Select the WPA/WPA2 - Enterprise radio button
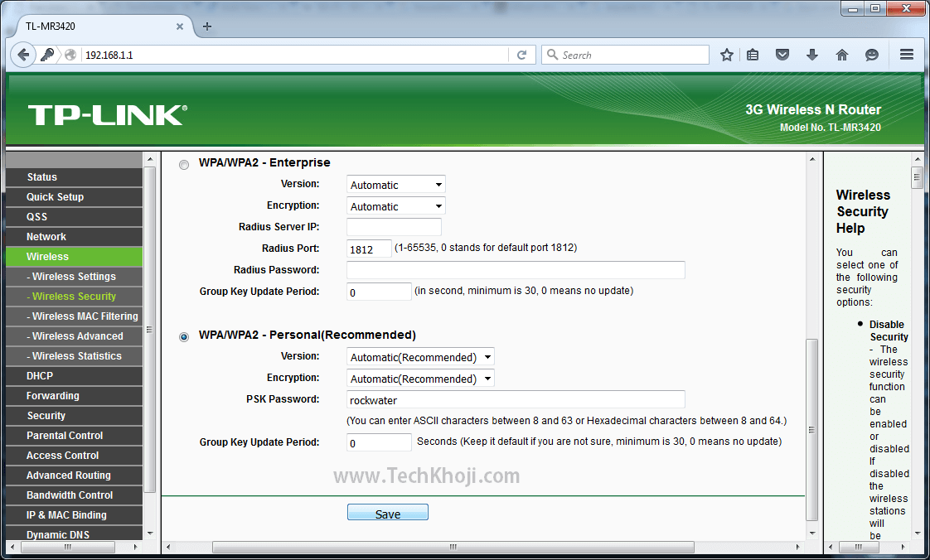Image resolution: width=930 pixels, height=560 pixels. tap(184, 165)
